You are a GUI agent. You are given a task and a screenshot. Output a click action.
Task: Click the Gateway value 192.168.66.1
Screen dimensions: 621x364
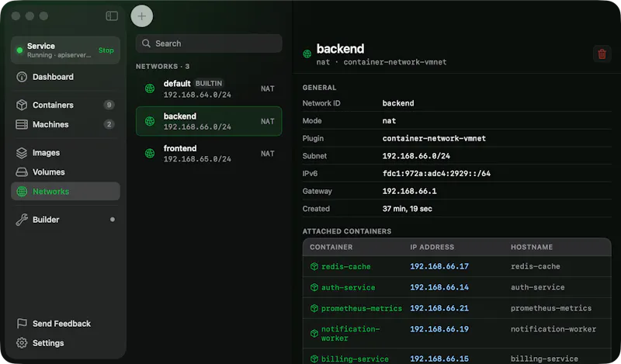pyautogui.click(x=410, y=191)
